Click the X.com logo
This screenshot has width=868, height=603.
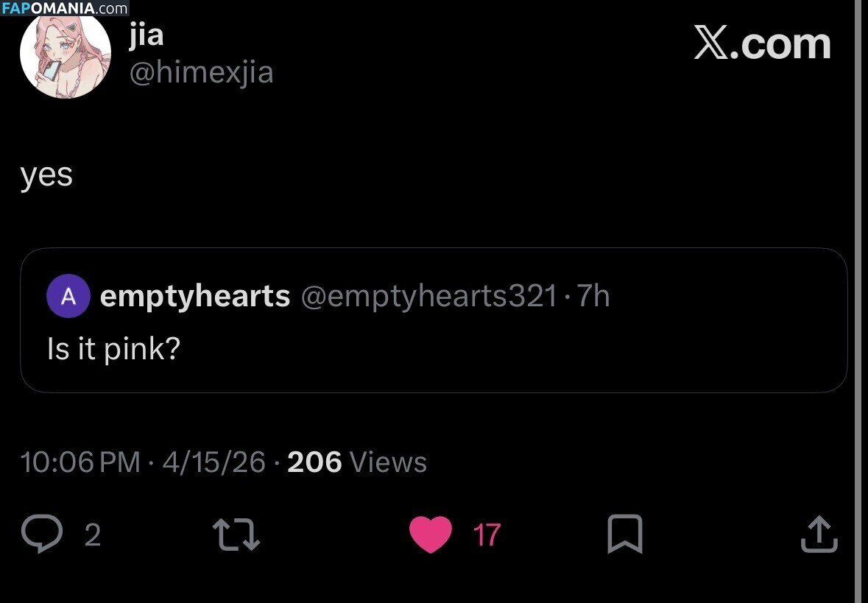(x=762, y=44)
